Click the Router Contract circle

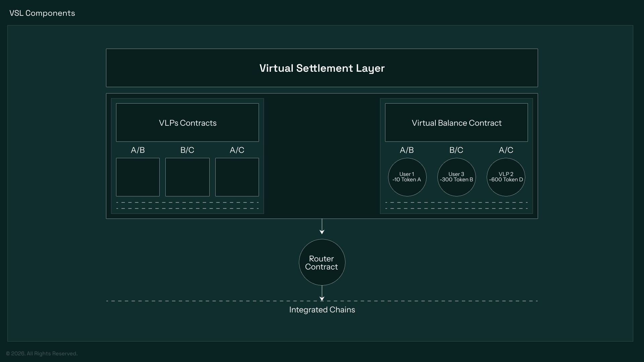pyautogui.click(x=322, y=262)
